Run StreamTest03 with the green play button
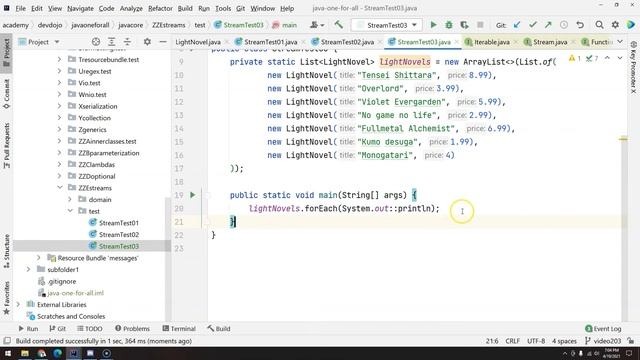Image resolution: width=640 pixels, height=360 pixels. tap(433, 25)
